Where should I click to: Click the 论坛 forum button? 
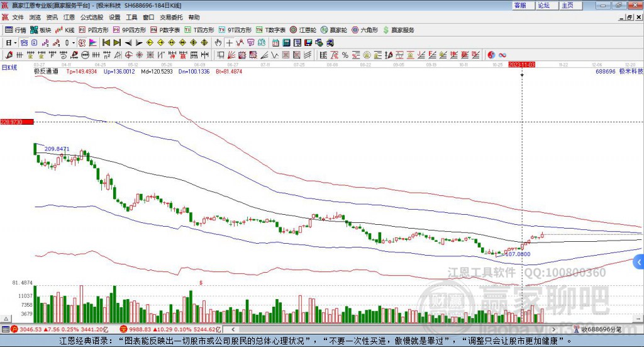pyautogui.click(x=547, y=5)
